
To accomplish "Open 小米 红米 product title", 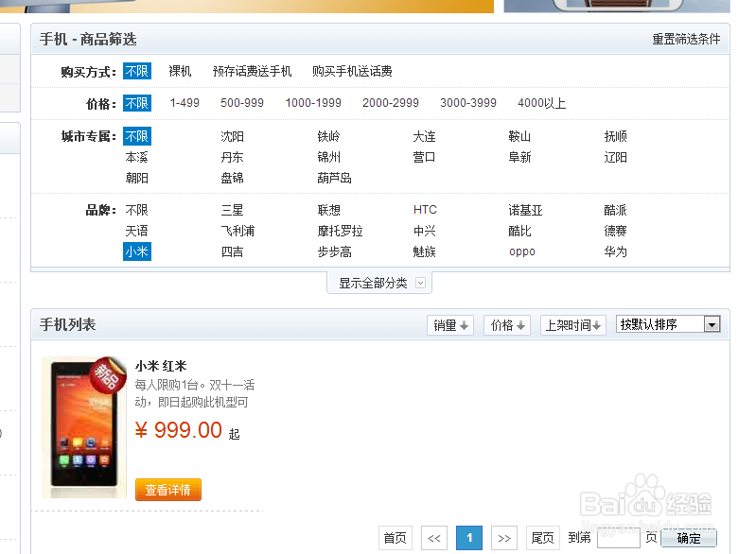I will click(161, 366).
